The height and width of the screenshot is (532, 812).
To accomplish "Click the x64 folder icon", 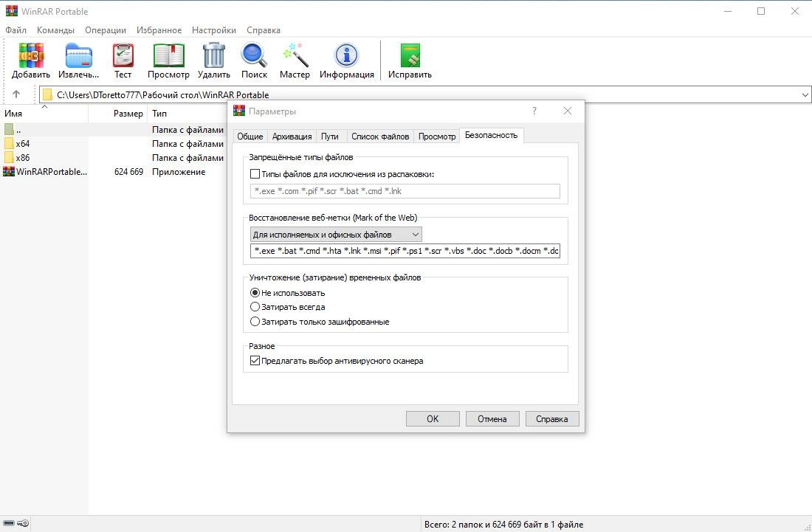I will [9, 143].
